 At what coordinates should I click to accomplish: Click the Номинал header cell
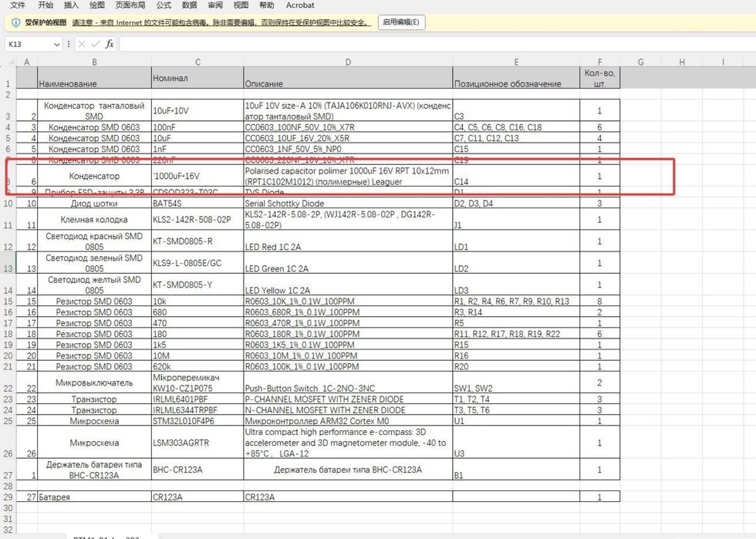[x=197, y=78]
